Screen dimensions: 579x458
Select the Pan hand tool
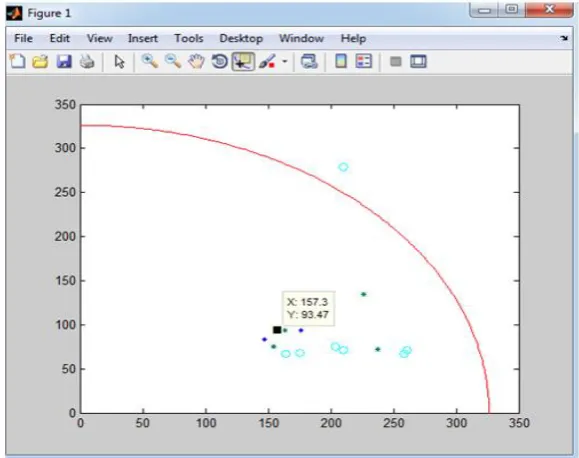coord(196,61)
